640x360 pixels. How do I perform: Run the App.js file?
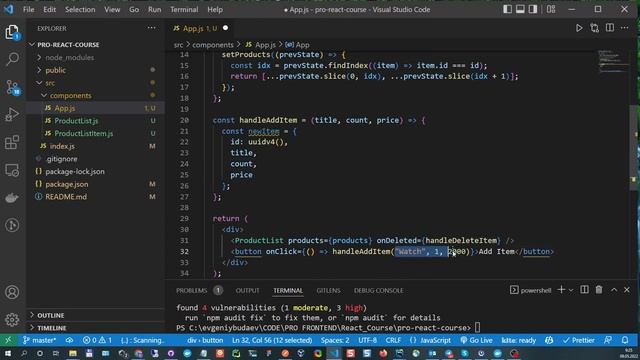(579, 28)
